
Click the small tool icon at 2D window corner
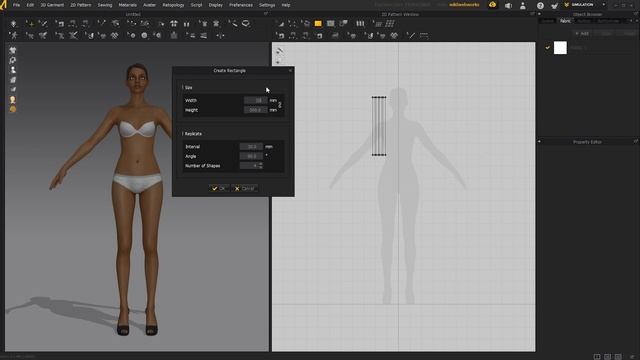pyautogui.click(x=280, y=51)
